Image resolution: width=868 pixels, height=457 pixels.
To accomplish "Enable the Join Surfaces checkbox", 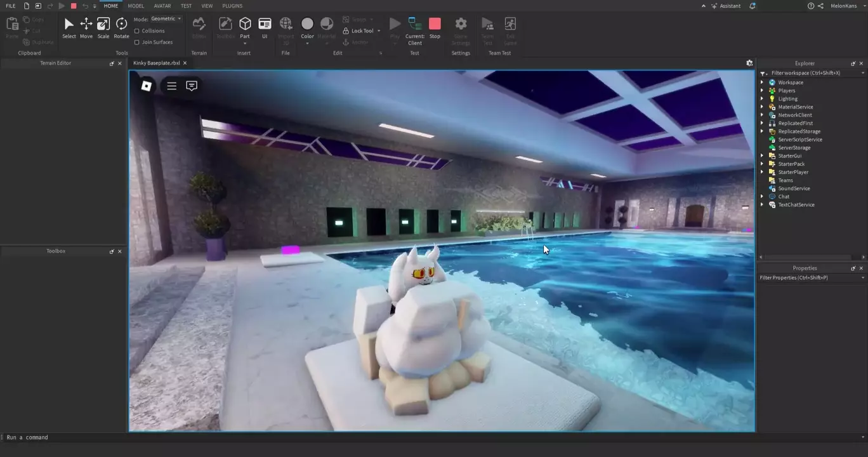I will click(x=137, y=43).
